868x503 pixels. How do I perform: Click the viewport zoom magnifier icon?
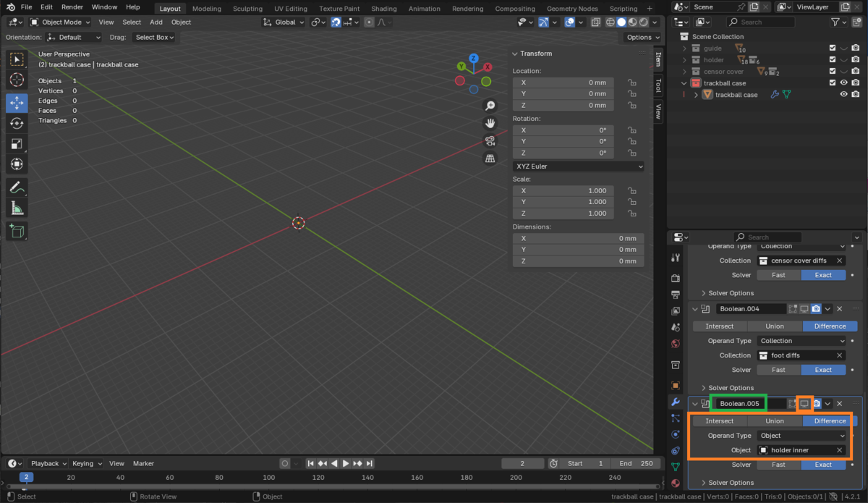click(490, 106)
